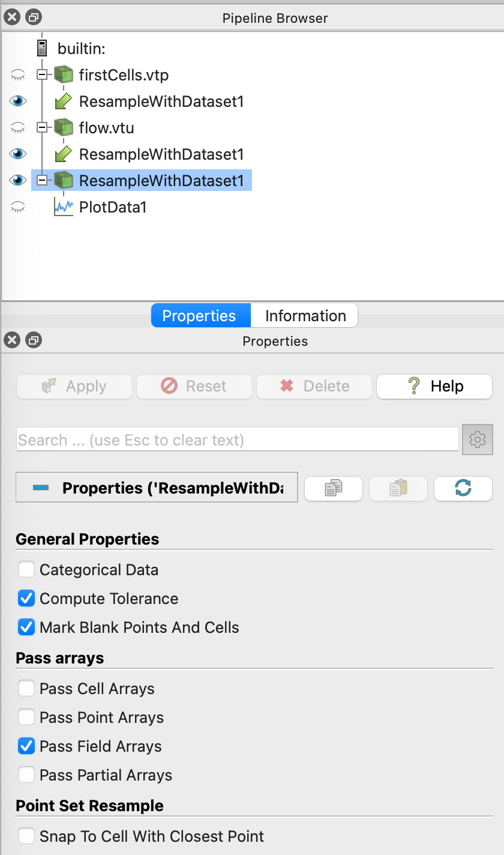
Task: Click the flow.vtu cube icon
Action: pos(63,128)
